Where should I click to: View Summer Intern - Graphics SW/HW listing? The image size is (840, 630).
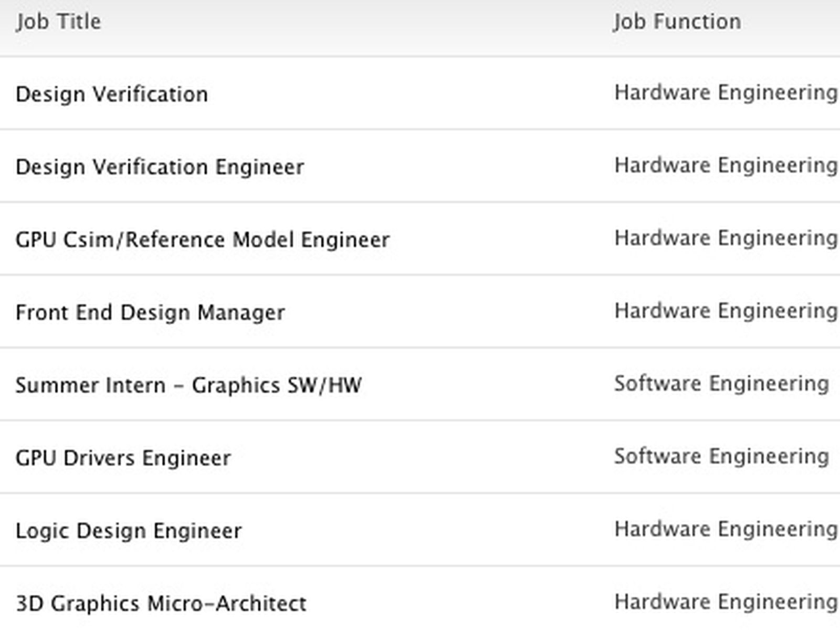click(x=188, y=385)
